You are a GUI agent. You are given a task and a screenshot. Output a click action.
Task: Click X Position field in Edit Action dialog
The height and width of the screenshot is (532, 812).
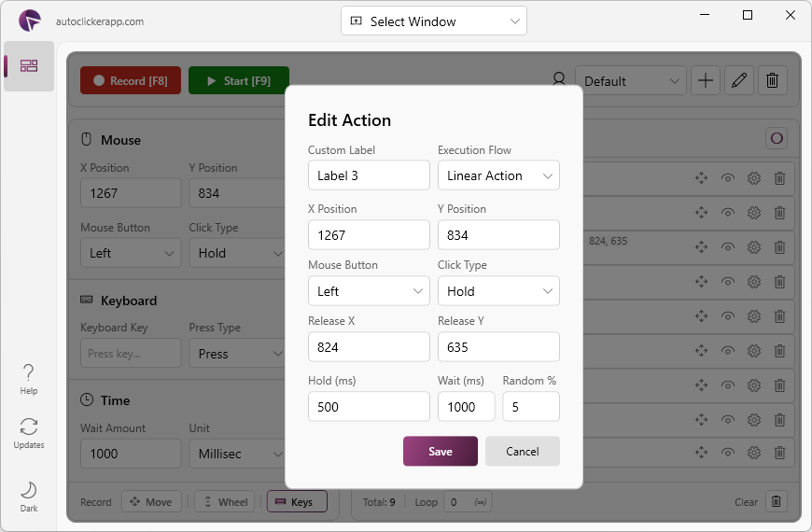coord(369,235)
